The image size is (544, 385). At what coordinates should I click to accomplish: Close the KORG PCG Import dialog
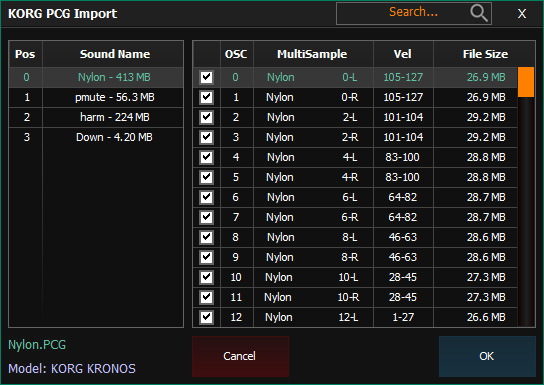522,14
